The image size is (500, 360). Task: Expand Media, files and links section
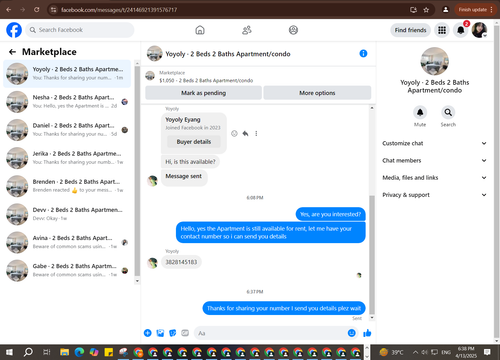coord(435,178)
